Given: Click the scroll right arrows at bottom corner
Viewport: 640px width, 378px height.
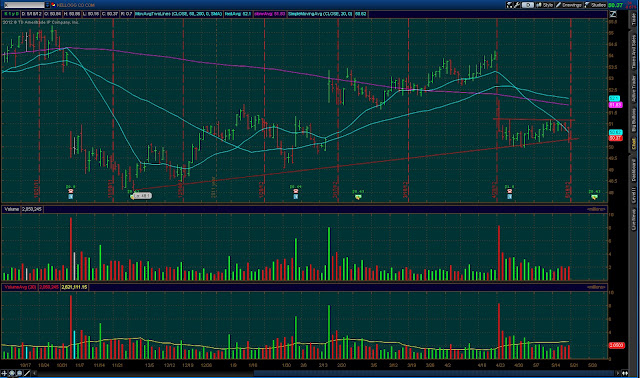Looking at the screenshot, I should [x=625, y=373].
